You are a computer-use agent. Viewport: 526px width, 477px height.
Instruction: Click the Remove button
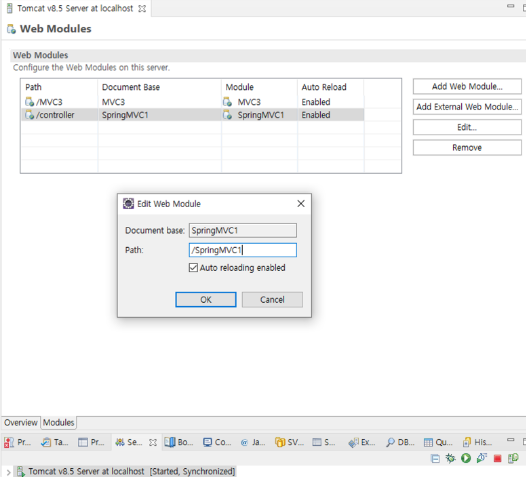467,148
